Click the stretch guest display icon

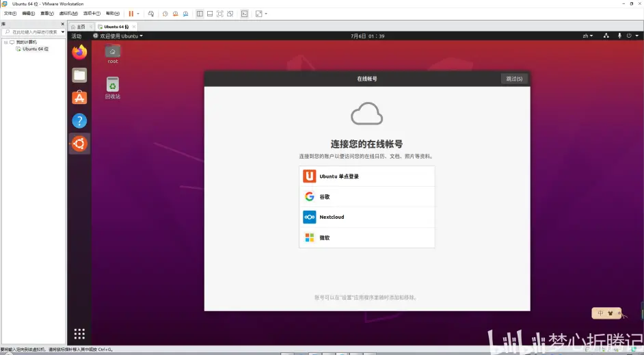258,14
